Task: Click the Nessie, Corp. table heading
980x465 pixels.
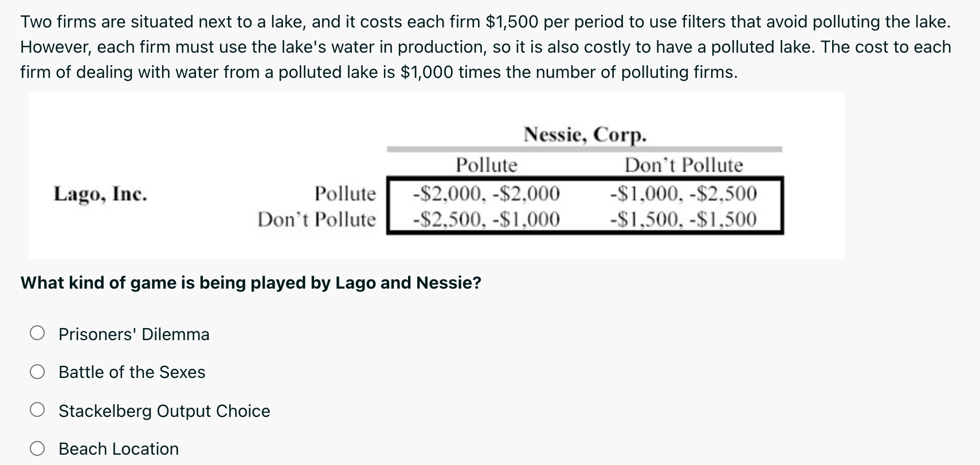Action: tap(585, 135)
